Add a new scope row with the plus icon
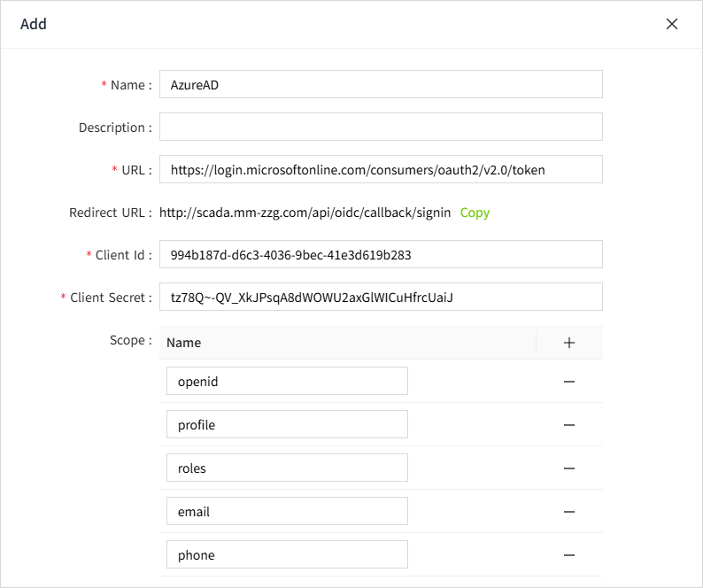 (x=569, y=343)
